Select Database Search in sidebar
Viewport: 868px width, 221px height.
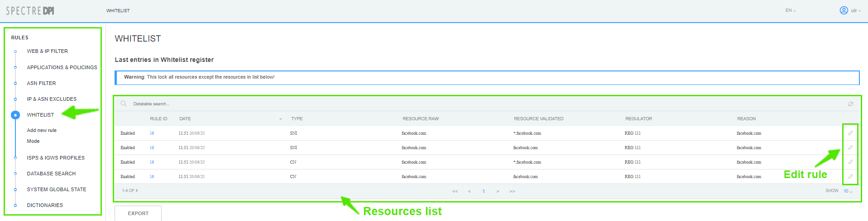[51, 174]
